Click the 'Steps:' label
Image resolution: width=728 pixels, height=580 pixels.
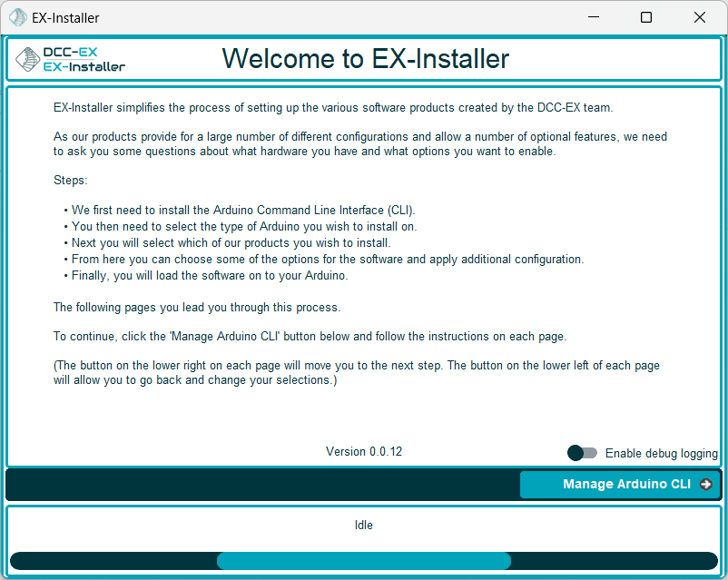(70, 181)
